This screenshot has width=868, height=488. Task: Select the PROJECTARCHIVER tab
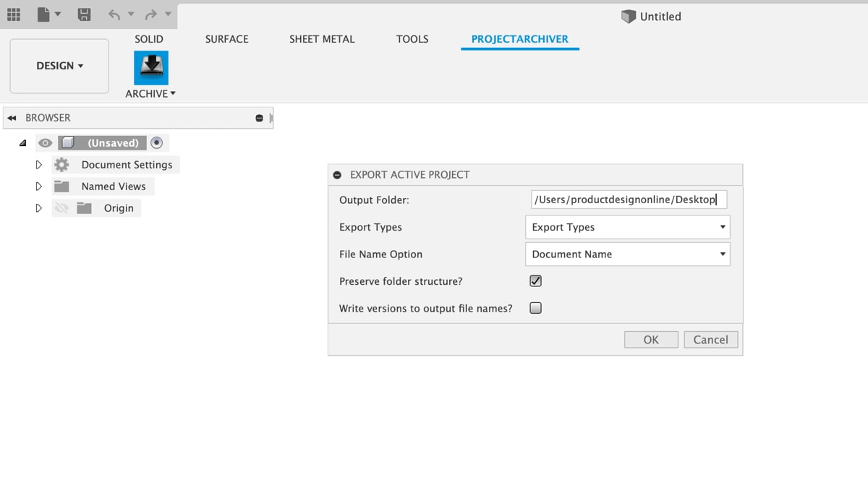(x=520, y=39)
